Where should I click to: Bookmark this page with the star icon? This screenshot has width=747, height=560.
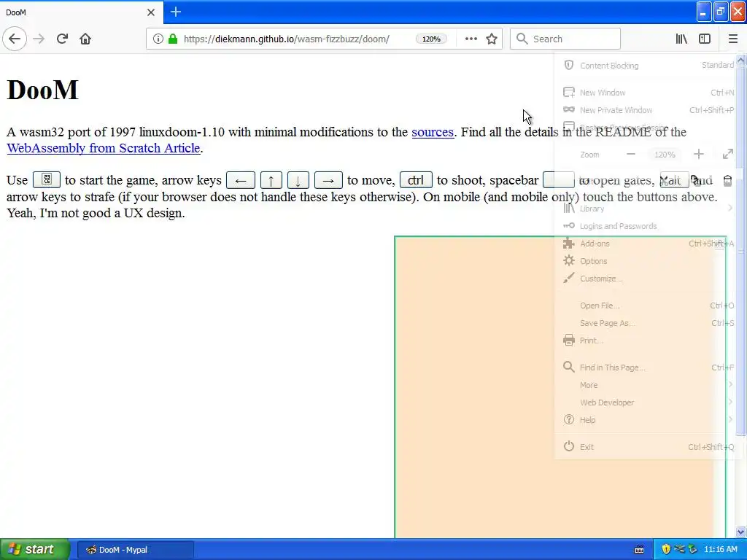click(492, 39)
